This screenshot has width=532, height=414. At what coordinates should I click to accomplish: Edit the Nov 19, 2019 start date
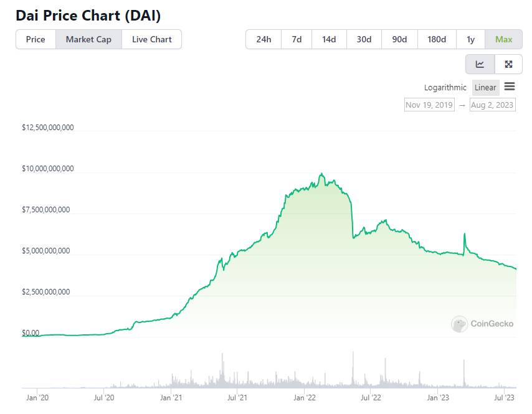tap(429, 105)
